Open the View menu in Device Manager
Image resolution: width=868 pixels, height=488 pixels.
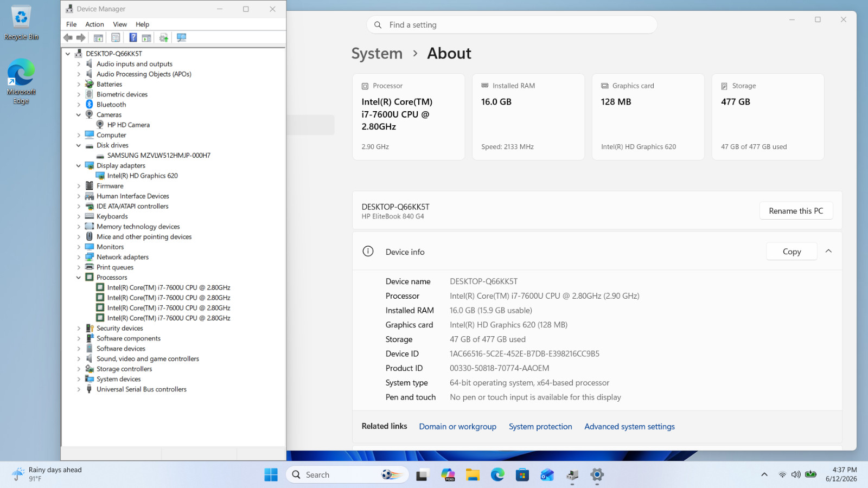[120, 24]
